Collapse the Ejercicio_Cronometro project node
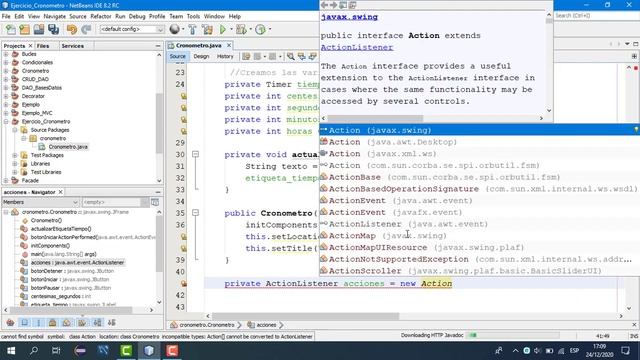The height and width of the screenshot is (360, 640). coord(6,122)
